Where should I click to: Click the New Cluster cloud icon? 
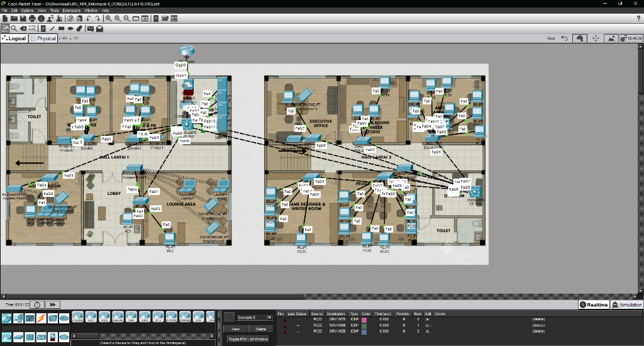pos(580,38)
